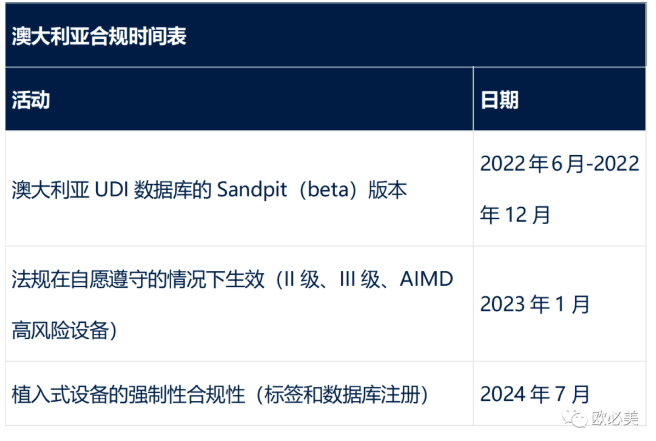Click the 欧必美 watermark text
The image size is (656, 441).
pos(615,417)
